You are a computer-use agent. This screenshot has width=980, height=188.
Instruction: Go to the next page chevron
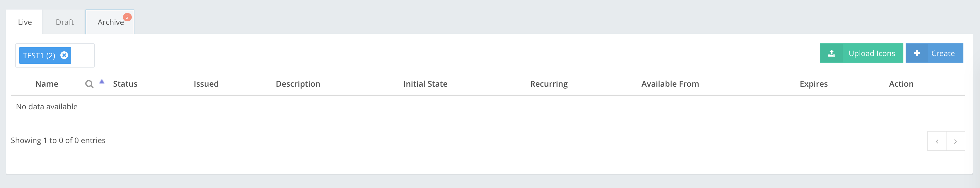(x=955, y=141)
